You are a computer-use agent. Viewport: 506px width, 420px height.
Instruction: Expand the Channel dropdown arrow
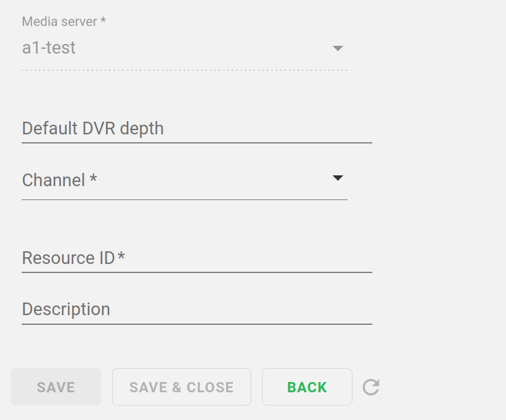click(x=338, y=178)
